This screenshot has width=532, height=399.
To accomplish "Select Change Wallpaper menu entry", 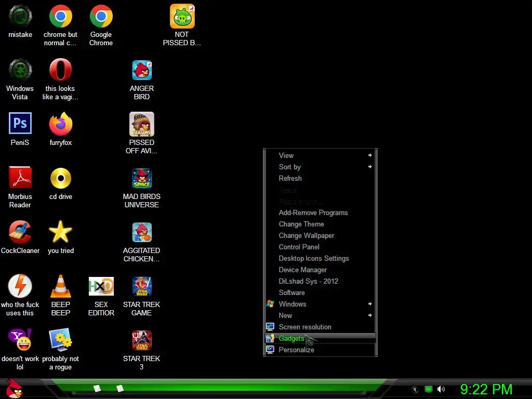I will tap(320, 235).
